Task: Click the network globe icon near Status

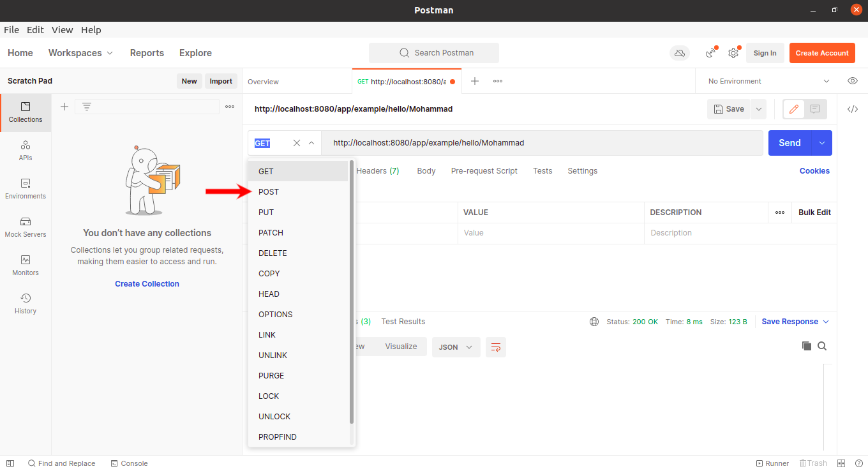Action: [595, 322]
